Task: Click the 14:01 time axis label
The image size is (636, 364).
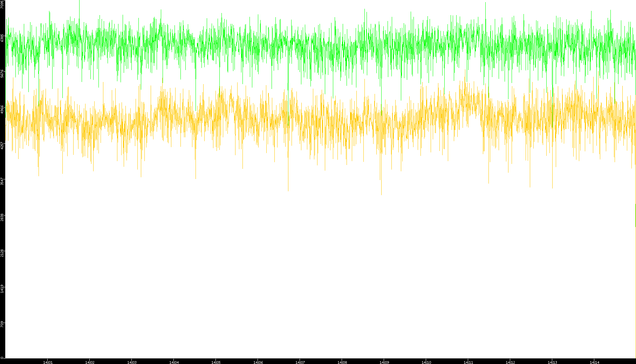Action: [x=48, y=362]
